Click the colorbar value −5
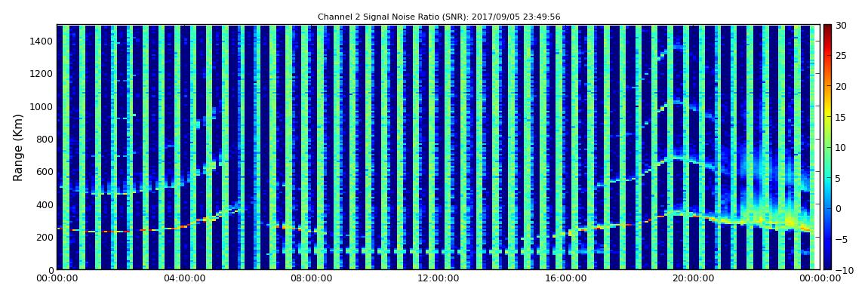The width and height of the screenshot is (868, 307). tap(842, 240)
